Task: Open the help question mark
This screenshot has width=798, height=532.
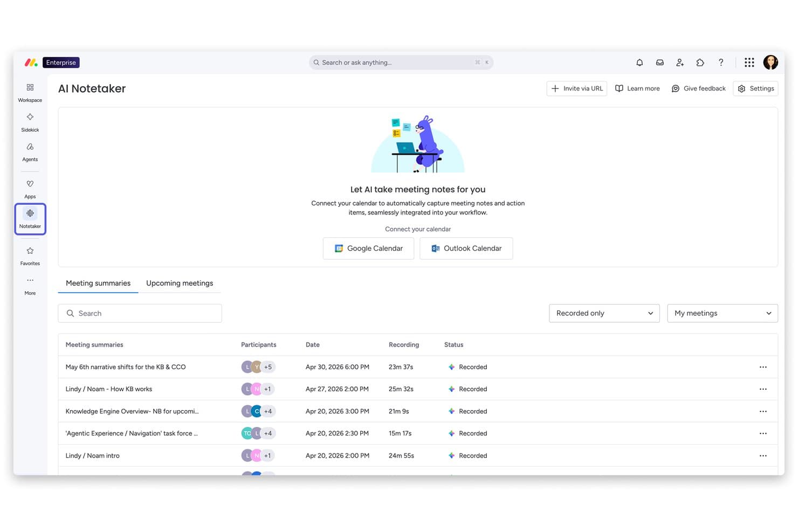Action: [x=721, y=63]
